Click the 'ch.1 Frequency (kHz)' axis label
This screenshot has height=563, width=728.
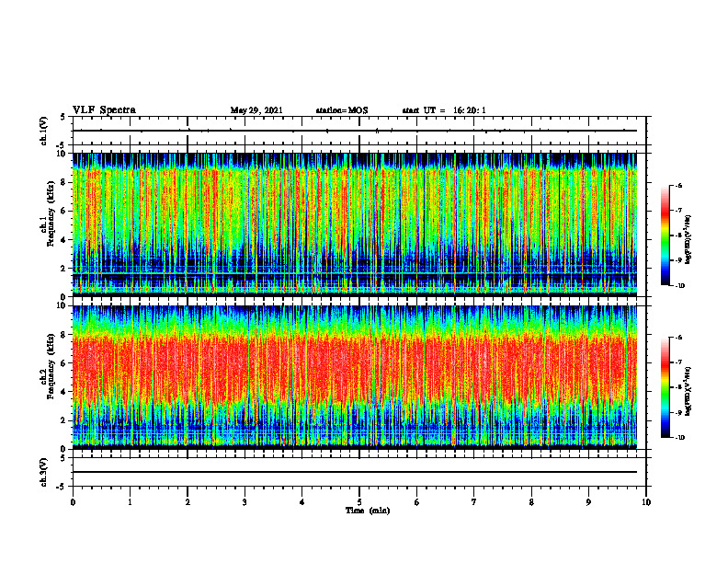(47, 213)
